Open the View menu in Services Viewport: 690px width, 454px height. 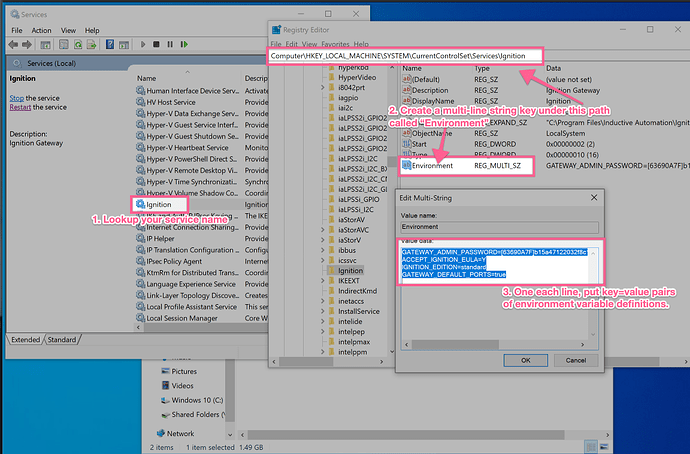68,30
